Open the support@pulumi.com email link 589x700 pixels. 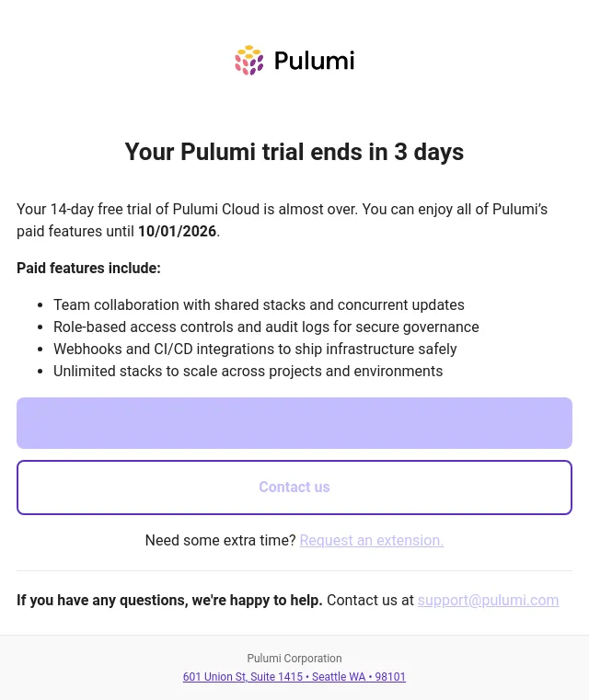[488, 600]
